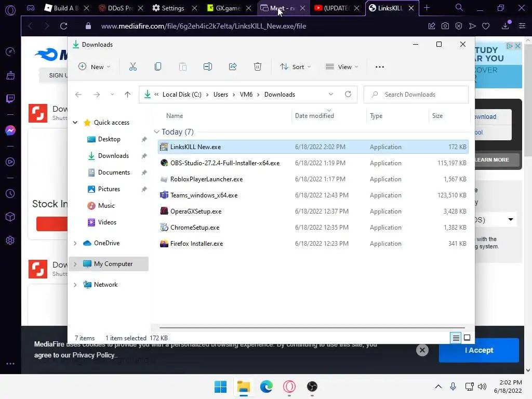Open the New item dropdown
Image resolution: width=532 pixels, height=399 pixels.
click(x=95, y=67)
